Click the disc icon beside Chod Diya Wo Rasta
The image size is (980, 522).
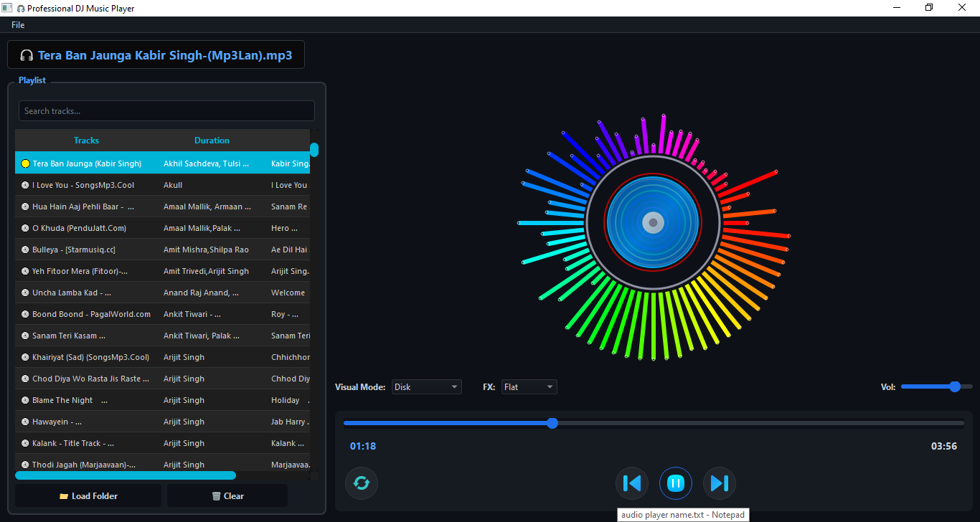click(x=25, y=379)
